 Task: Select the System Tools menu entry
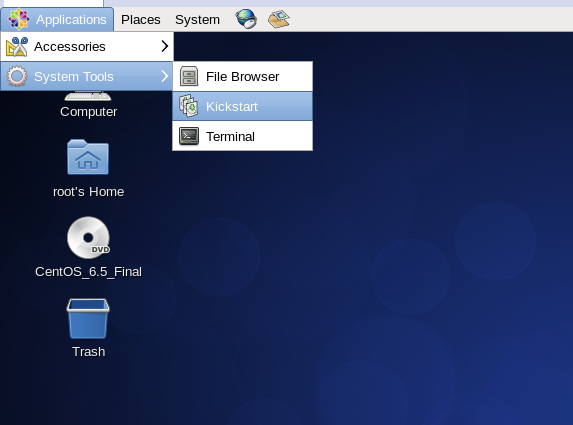(x=86, y=76)
